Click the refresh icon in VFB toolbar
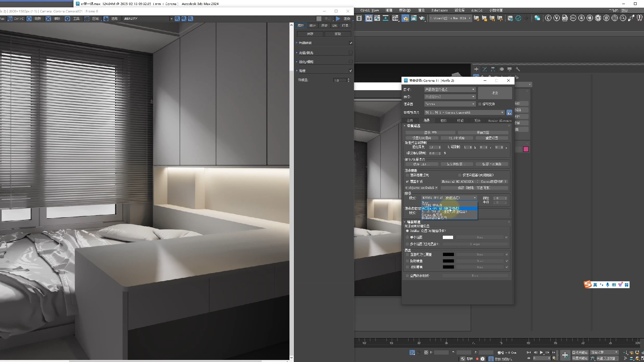 29,19
